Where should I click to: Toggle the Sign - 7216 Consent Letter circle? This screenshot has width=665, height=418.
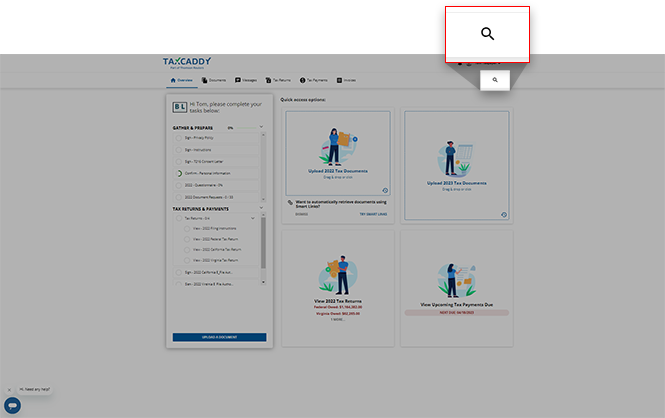(x=179, y=162)
